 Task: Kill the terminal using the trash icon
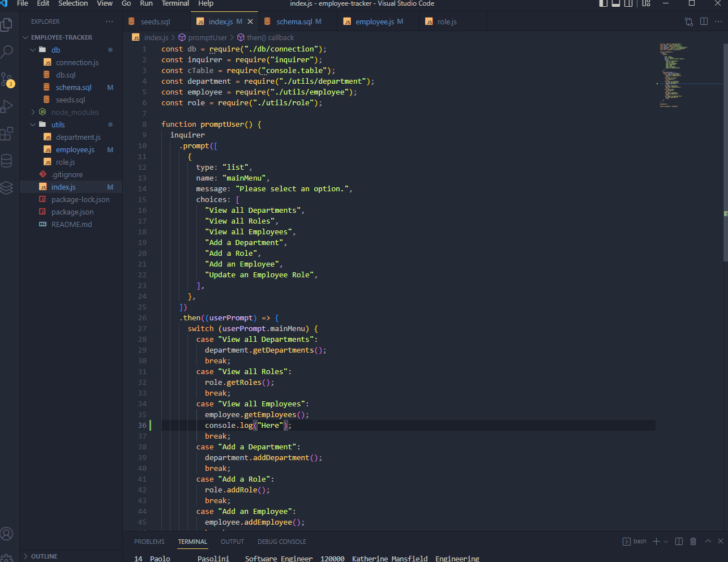693,541
